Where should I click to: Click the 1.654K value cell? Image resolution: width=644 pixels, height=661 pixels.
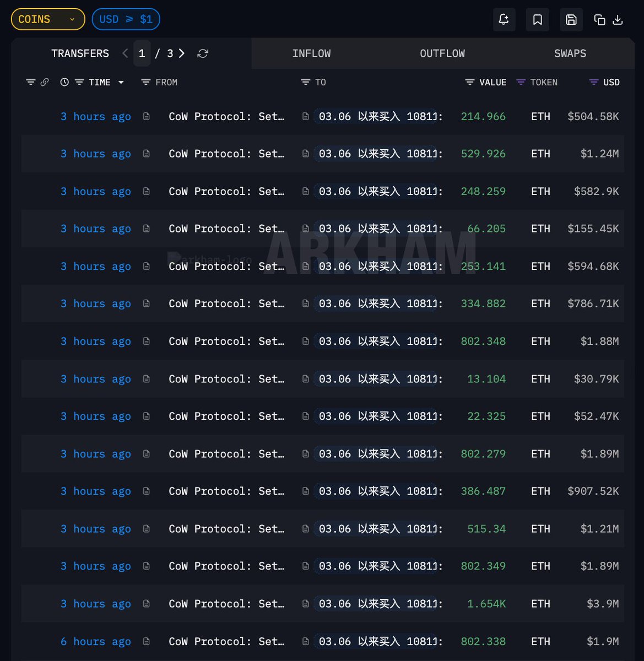[486, 604]
